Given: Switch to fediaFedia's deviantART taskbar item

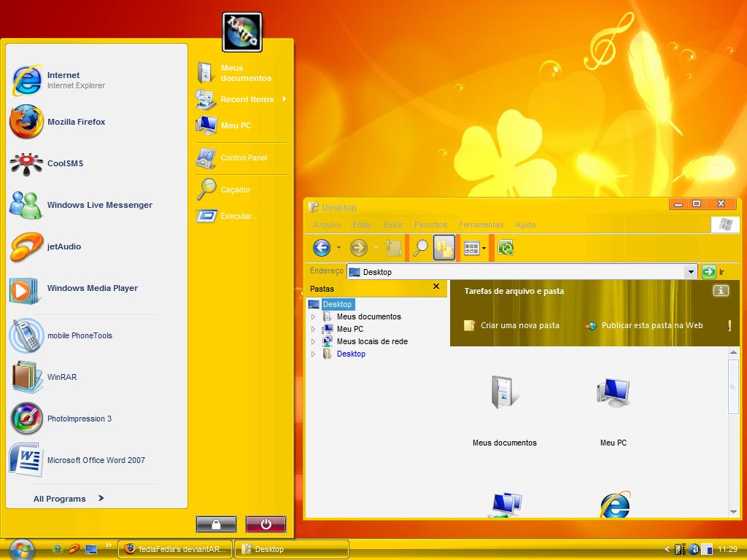Looking at the screenshot, I should pyautogui.click(x=175, y=549).
